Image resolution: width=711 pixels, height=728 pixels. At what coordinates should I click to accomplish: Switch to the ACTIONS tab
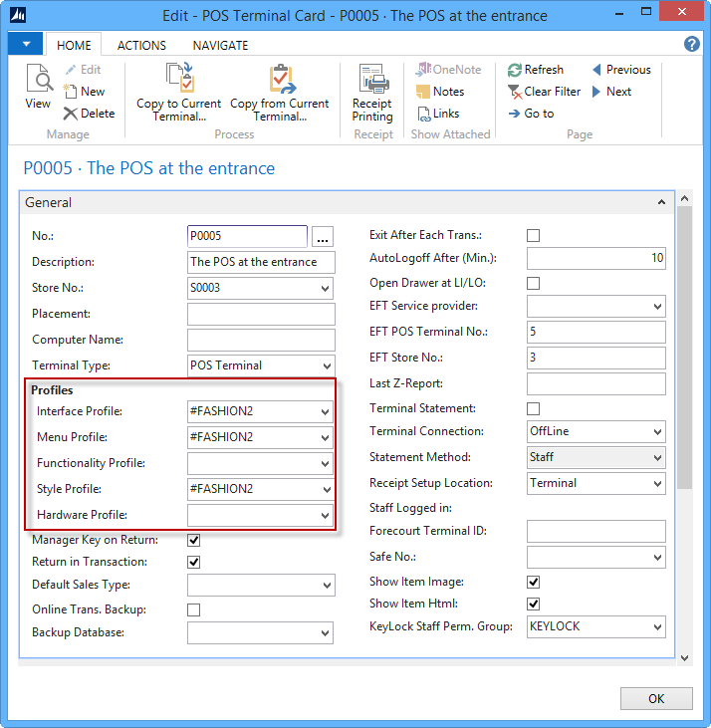141,46
